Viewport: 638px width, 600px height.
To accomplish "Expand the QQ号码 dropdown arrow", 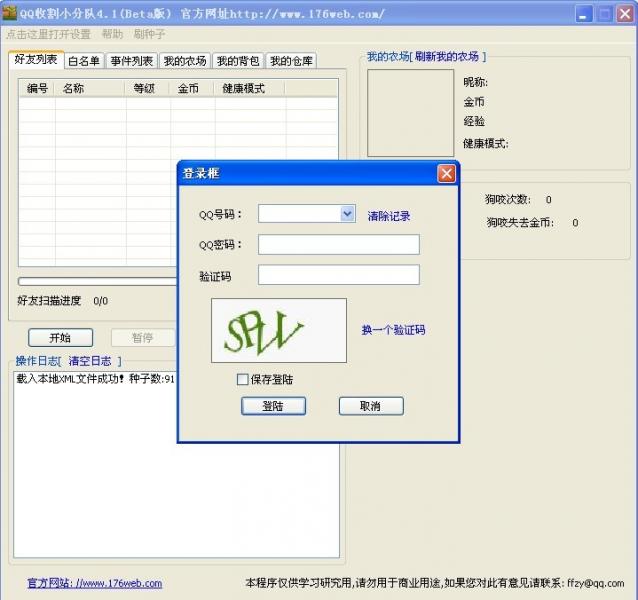I will pyautogui.click(x=347, y=214).
